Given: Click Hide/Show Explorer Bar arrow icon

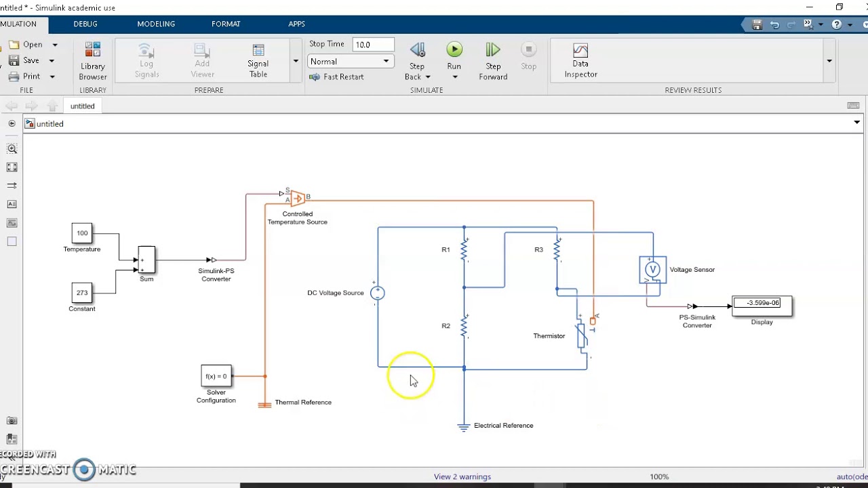Looking at the screenshot, I should click(x=12, y=123).
